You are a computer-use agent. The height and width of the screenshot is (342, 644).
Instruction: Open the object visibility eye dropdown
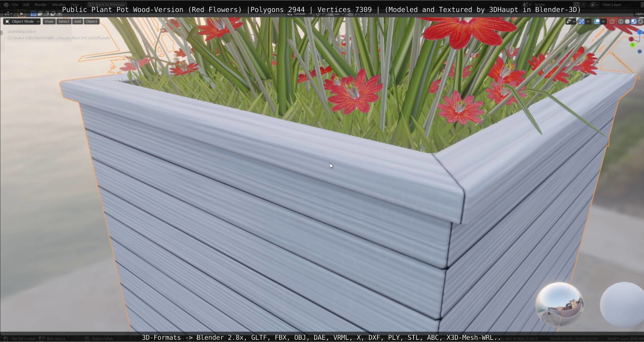click(571, 21)
